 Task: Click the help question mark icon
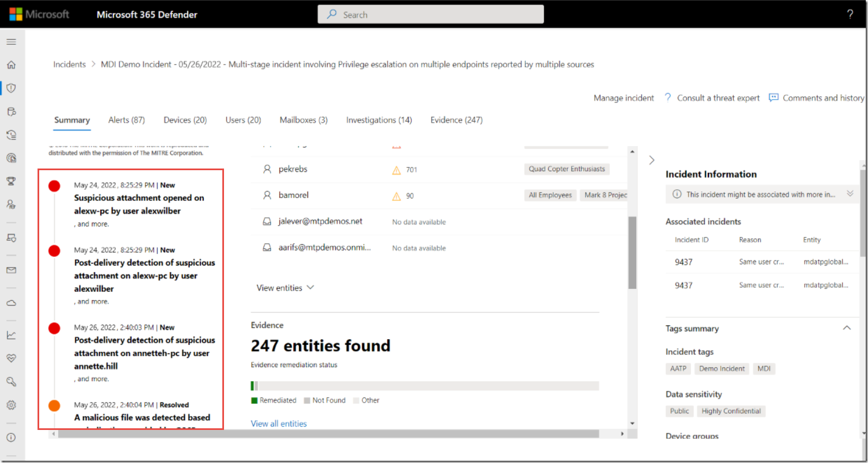(850, 15)
